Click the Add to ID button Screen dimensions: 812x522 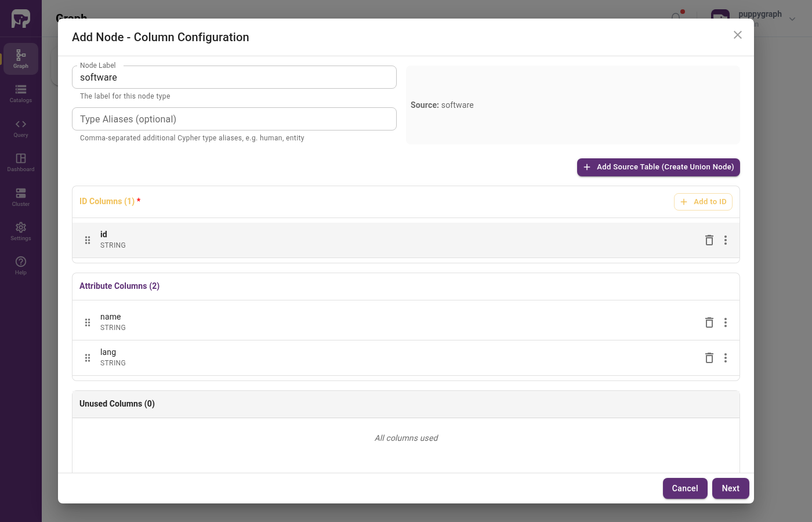click(x=703, y=202)
